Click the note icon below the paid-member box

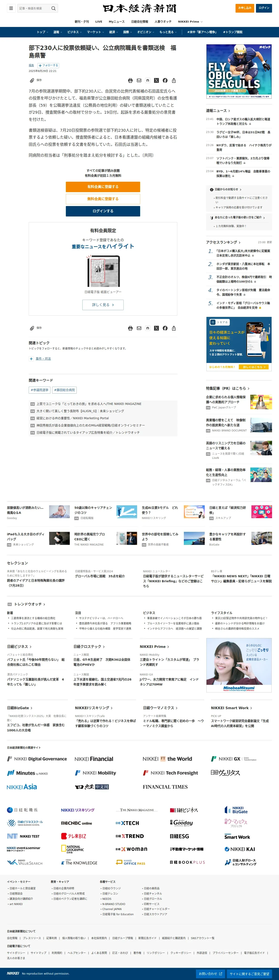click(x=148, y=328)
